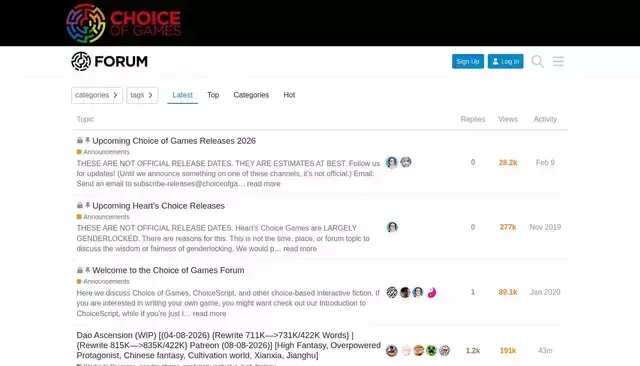Viewport: 640px width, 366px height.
Task: Switch to the Hot tab
Action: pyautogui.click(x=289, y=95)
